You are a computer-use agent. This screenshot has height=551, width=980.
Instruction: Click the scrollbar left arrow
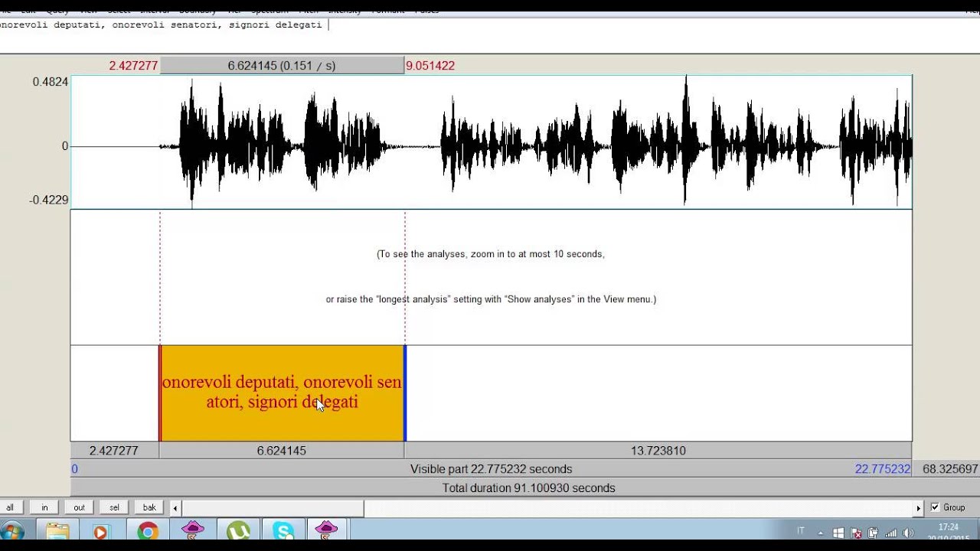(175, 507)
